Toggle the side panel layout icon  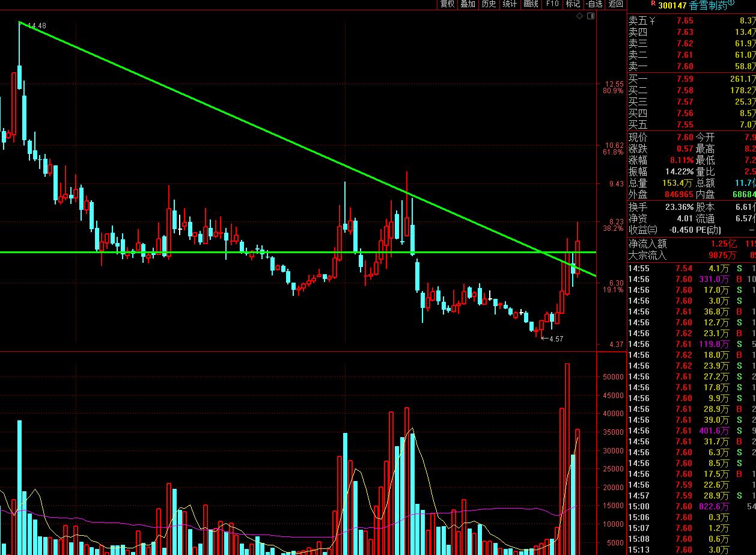(590, 16)
